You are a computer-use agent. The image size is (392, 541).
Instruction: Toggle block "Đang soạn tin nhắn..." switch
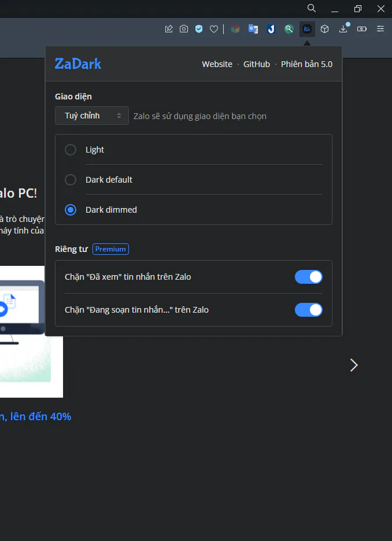[x=309, y=310]
